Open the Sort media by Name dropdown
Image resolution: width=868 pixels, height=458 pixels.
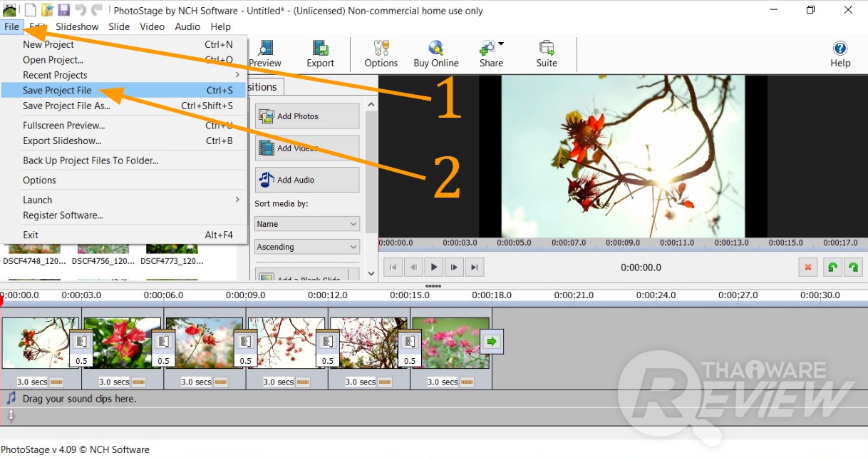click(307, 224)
